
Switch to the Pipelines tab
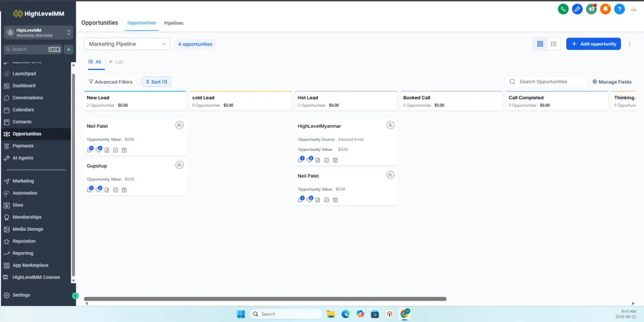pyautogui.click(x=174, y=23)
